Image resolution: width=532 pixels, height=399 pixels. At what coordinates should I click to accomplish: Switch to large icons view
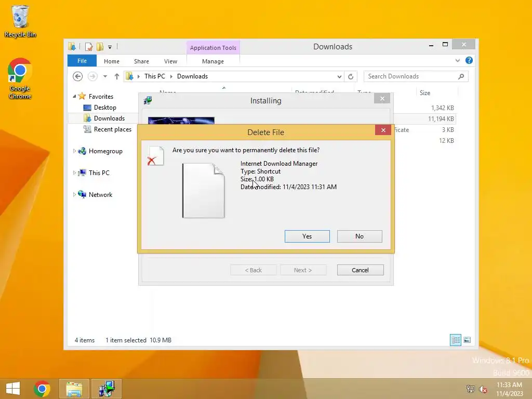click(467, 340)
